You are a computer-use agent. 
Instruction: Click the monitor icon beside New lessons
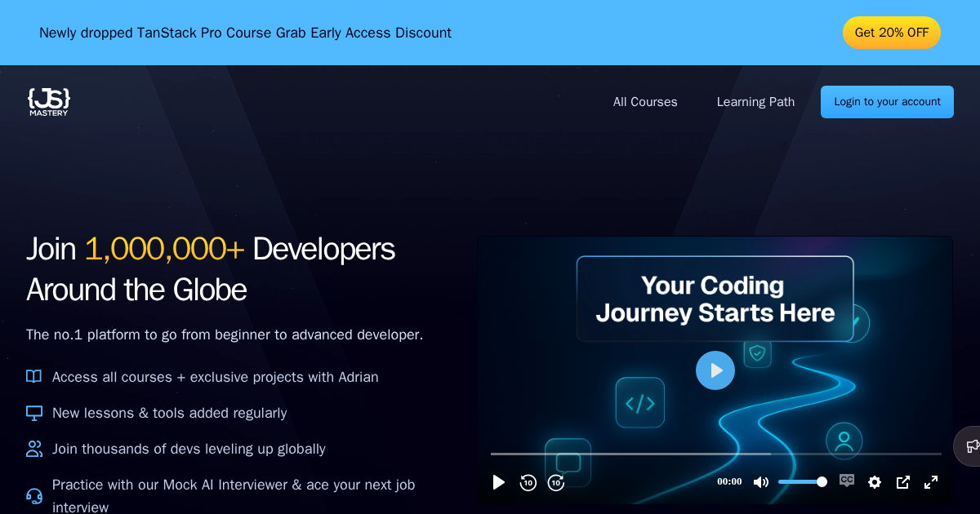pyautogui.click(x=33, y=413)
